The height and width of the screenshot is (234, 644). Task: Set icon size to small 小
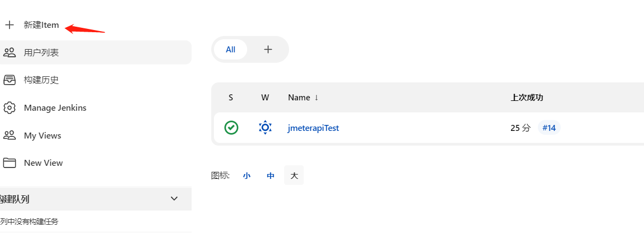coord(247,176)
